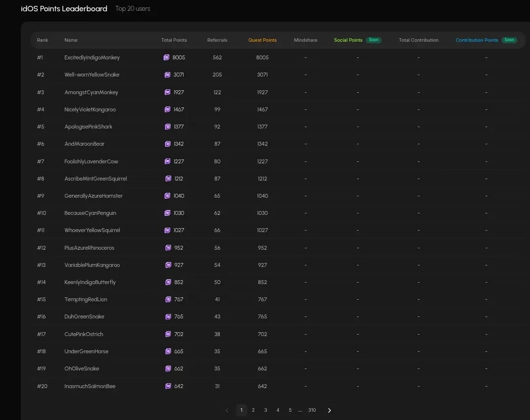Image resolution: width=530 pixels, height=420 pixels.
Task: Click the idOS Points Leaderboard title
Action: click(64, 8)
